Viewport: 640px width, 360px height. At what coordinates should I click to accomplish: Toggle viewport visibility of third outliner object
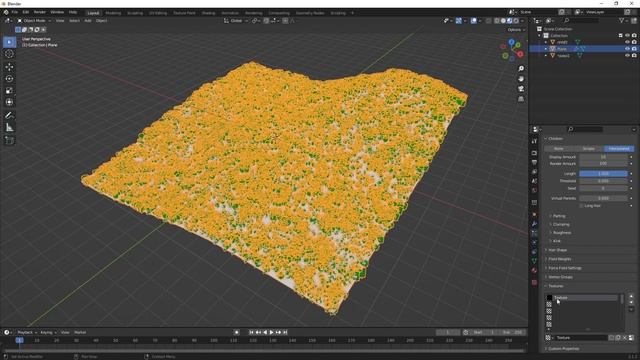pos(627,55)
